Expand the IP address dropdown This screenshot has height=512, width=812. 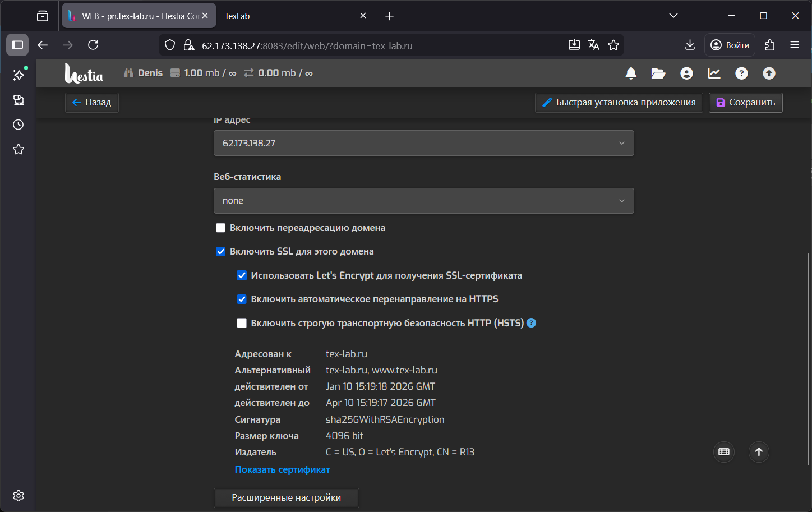click(423, 143)
